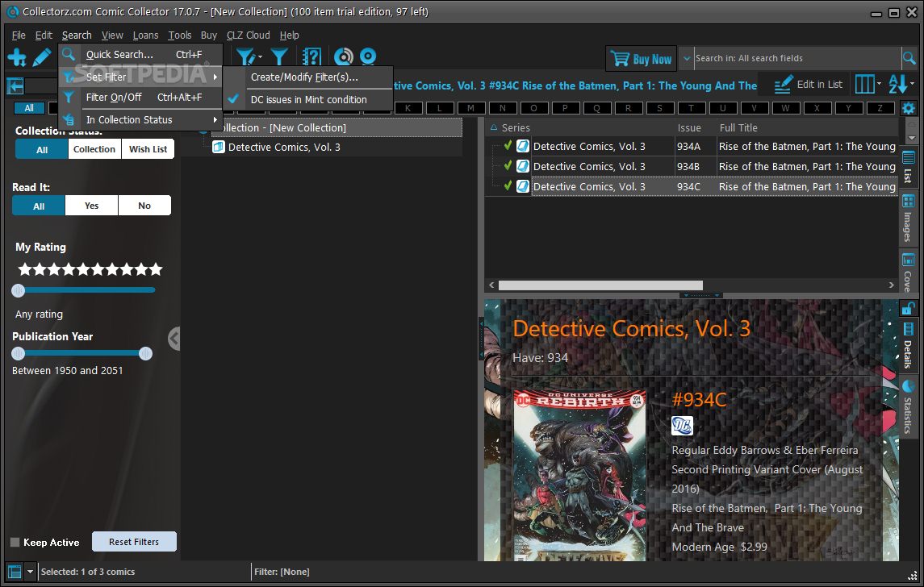Click the Reset Filters button

(x=134, y=542)
